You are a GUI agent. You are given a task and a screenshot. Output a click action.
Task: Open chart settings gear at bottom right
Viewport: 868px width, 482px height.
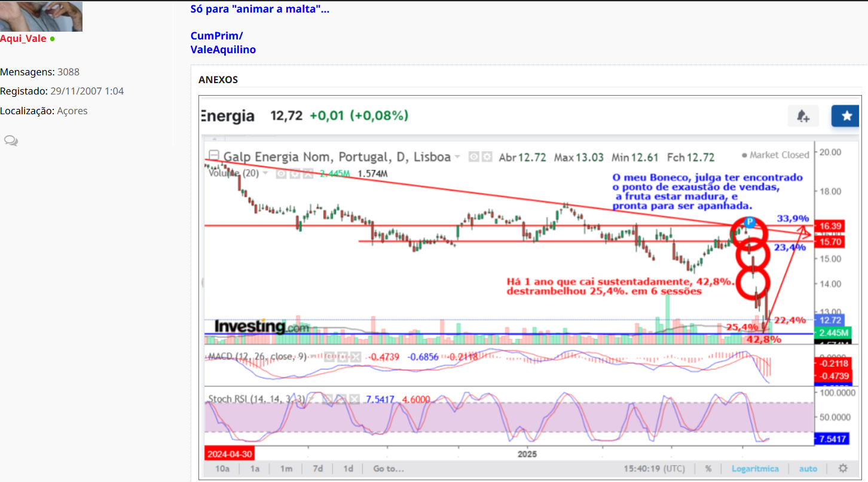pos(843,468)
